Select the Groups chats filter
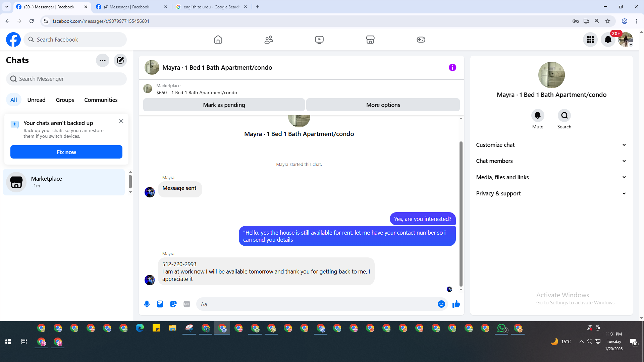The height and width of the screenshot is (362, 644). pyautogui.click(x=65, y=100)
